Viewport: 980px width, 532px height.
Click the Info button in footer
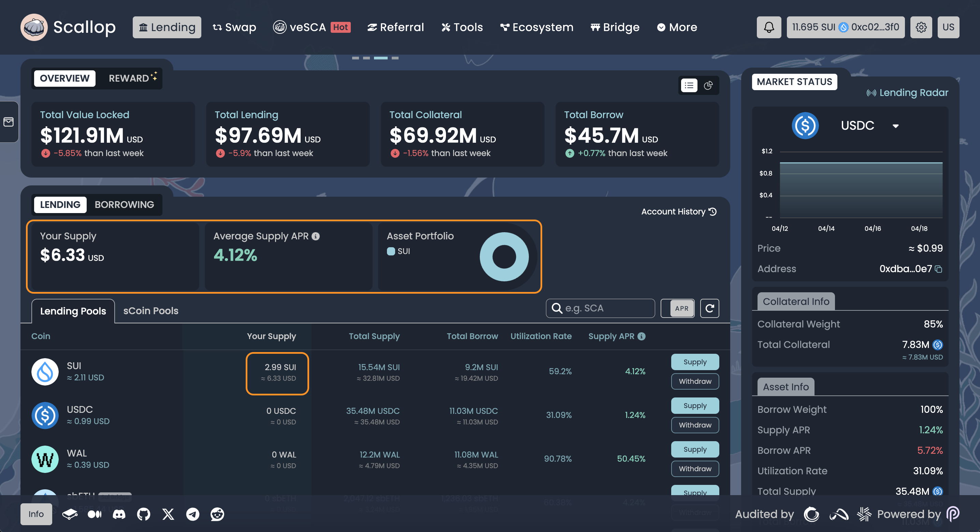(36, 514)
